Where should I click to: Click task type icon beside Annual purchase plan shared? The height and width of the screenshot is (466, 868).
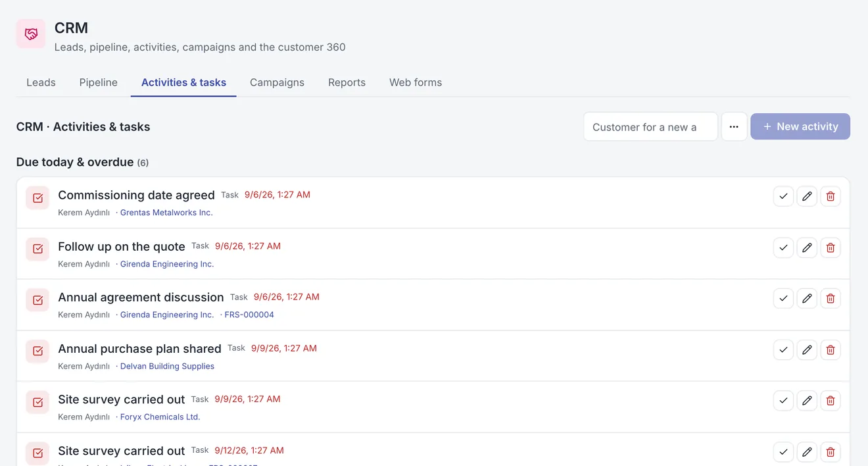tap(37, 351)
